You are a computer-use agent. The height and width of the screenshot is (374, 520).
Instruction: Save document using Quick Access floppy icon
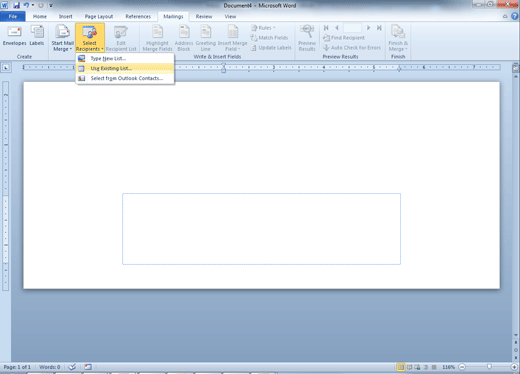tap(17, 5)
